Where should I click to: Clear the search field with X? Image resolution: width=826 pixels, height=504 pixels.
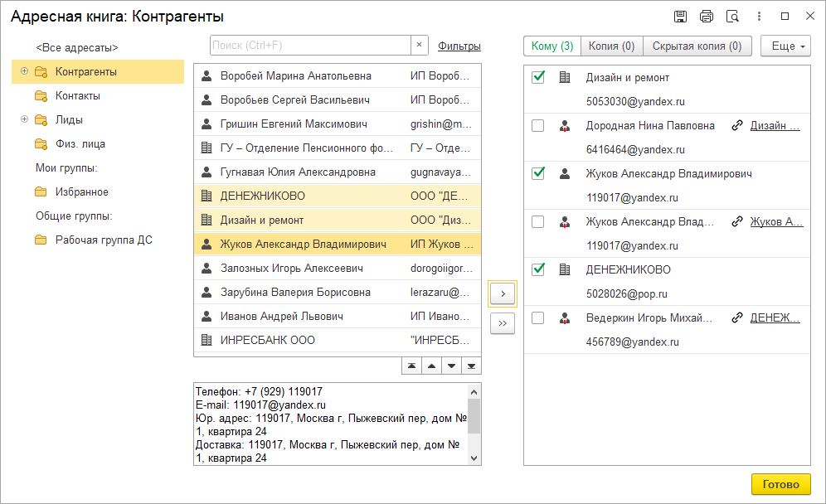(x=419, y=46)
